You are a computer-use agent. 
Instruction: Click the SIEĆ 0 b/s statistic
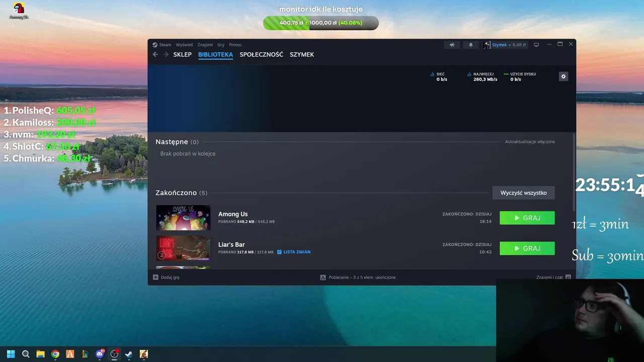439,76
